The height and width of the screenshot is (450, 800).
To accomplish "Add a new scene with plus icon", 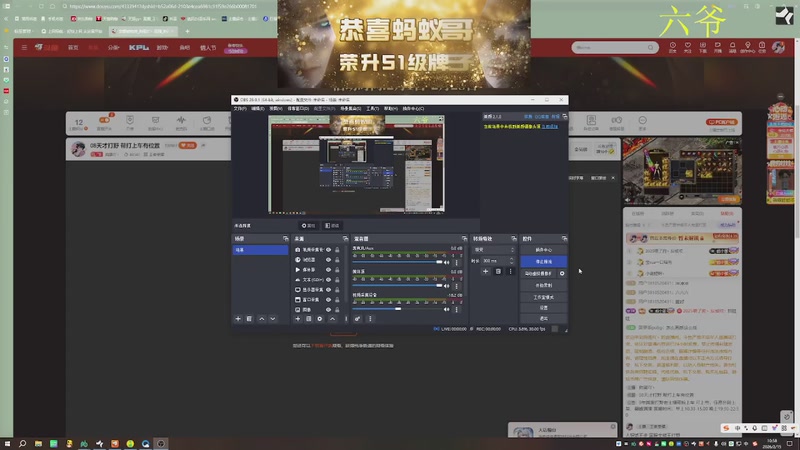I will point(238,319).
